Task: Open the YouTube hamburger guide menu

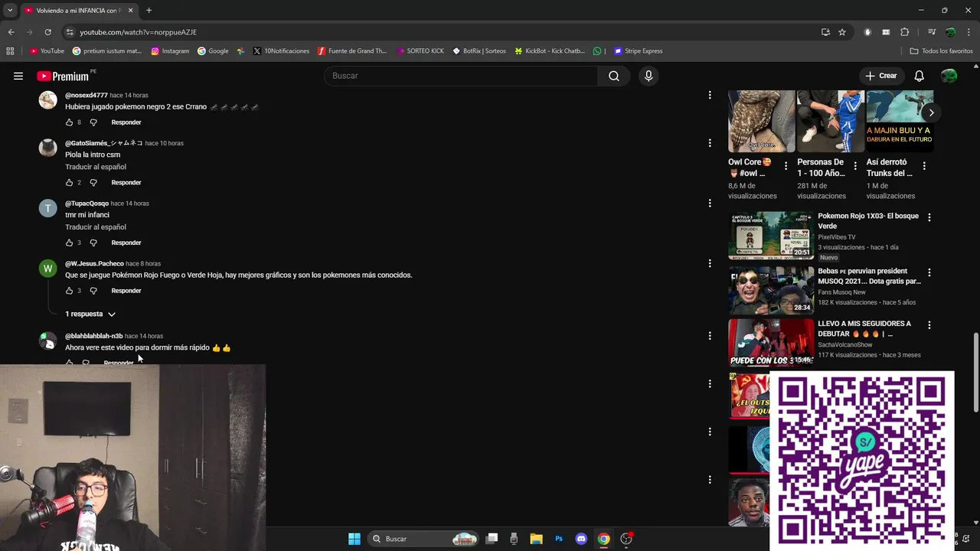Action: tap(18, 76)
